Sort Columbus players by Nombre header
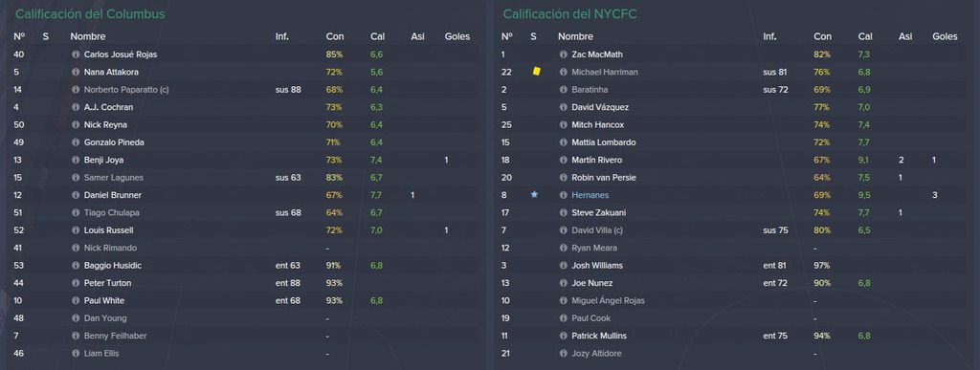 [x=87, y=37]
